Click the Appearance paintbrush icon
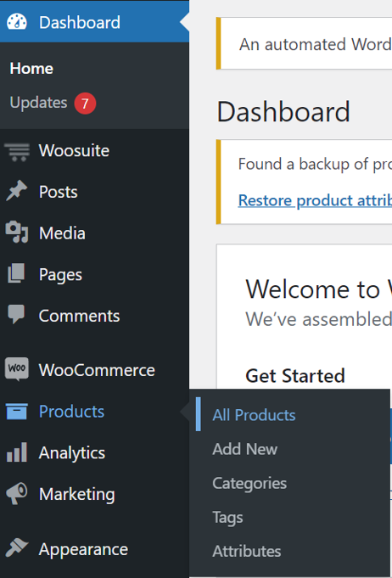 coord(17,547)
